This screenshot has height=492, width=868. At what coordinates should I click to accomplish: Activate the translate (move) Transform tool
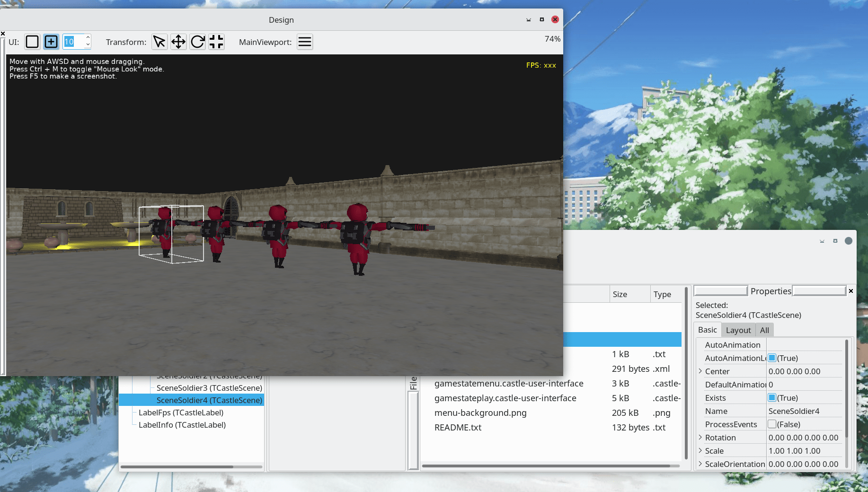[x=178, y=42]
